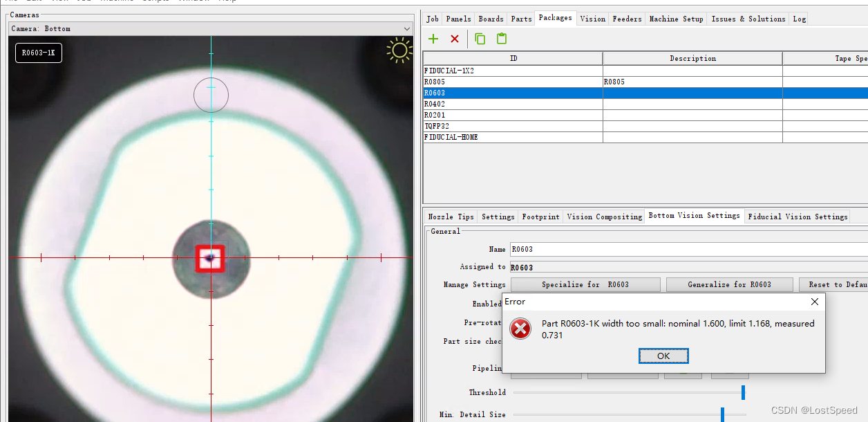The image size is (868, 422).
Task: Select Bottom Vision Settings sub-tab
Action: pyautogui.click(x=694, y=216)
